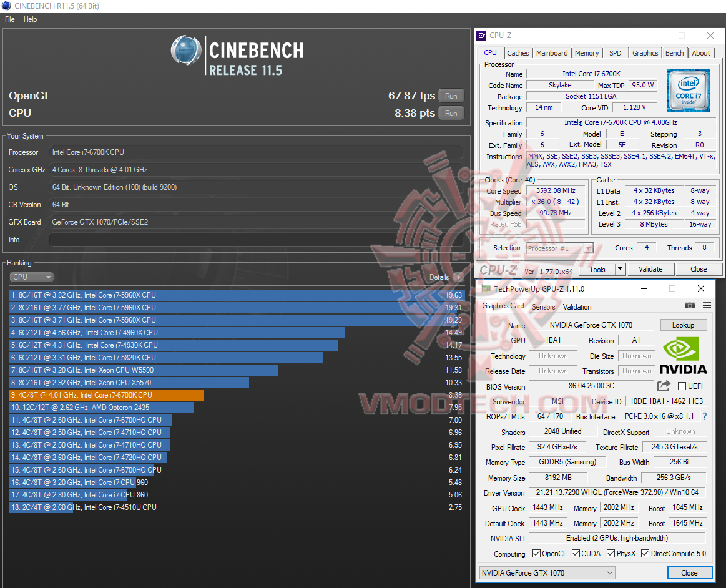Open the CPU ranking type dropdown

pyautogui.click(x=31, y=277)
